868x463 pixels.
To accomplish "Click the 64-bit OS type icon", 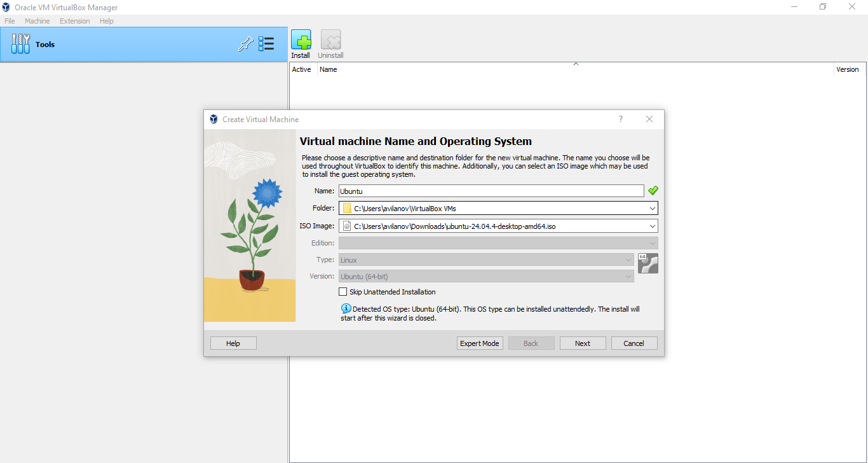I will click(648, 263).
